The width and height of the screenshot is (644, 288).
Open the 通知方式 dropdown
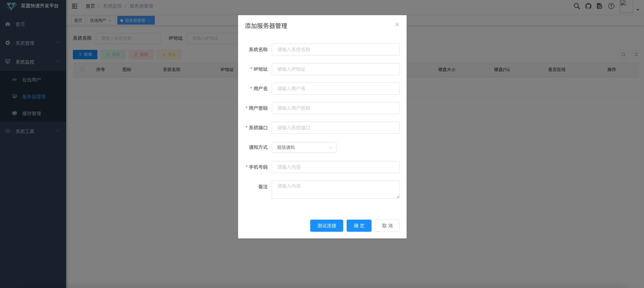click(304, 148)
